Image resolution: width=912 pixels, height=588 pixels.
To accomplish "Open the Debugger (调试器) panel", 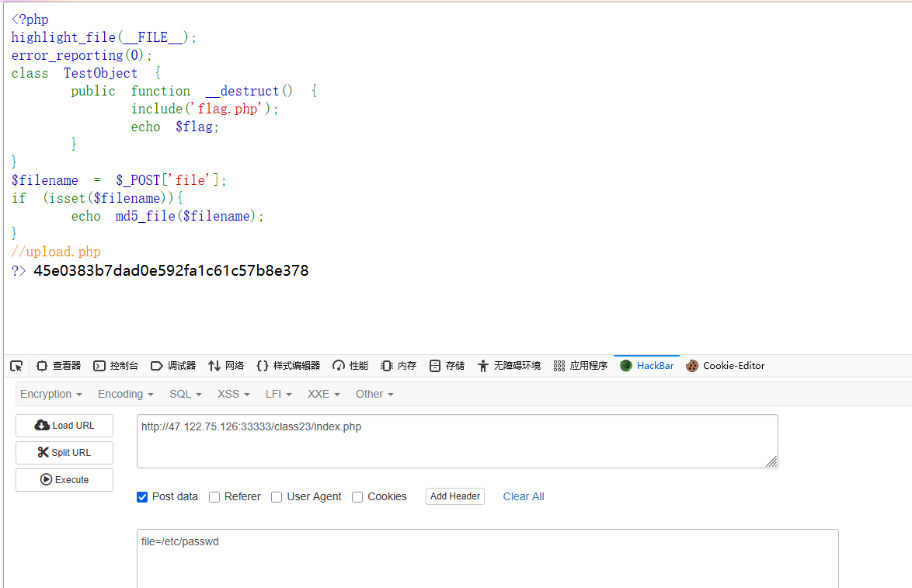I will pyautogui.click(x=173, y=366).
